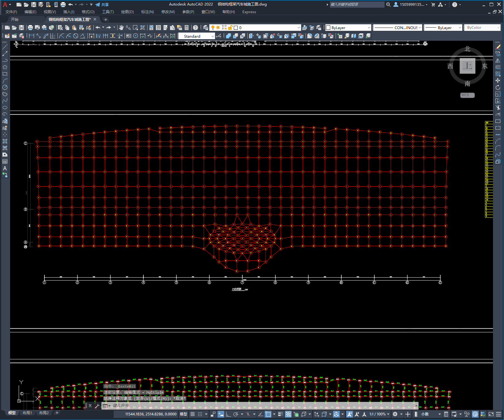
Task: Open Layer Properties Manager icon
Action: click(x=206, y=28)
